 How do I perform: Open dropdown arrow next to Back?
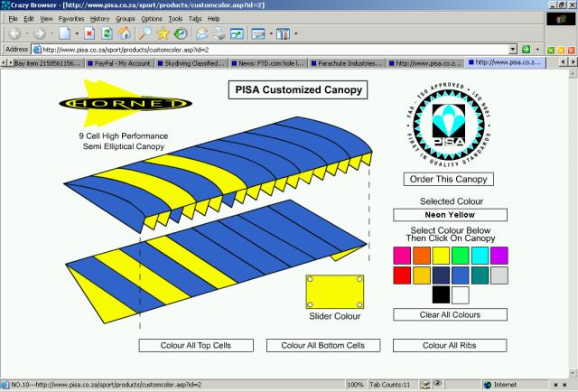pyautogui.click(x=27, y=34)
